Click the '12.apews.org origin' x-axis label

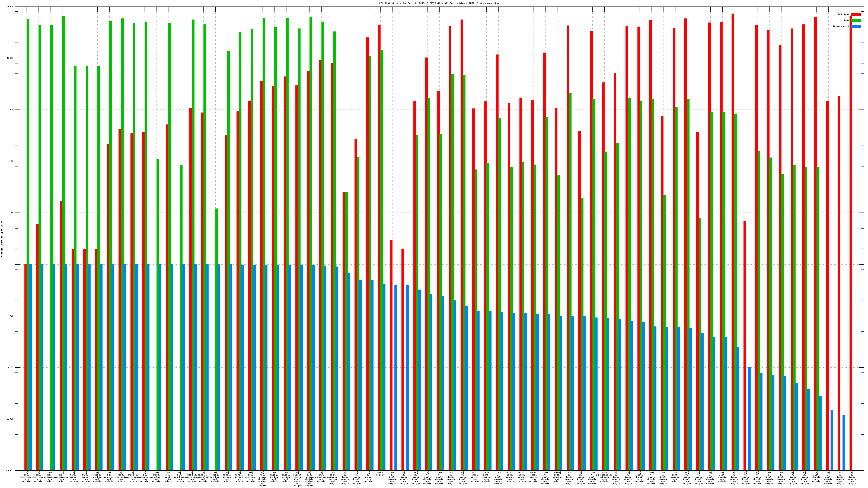(368, 477)
